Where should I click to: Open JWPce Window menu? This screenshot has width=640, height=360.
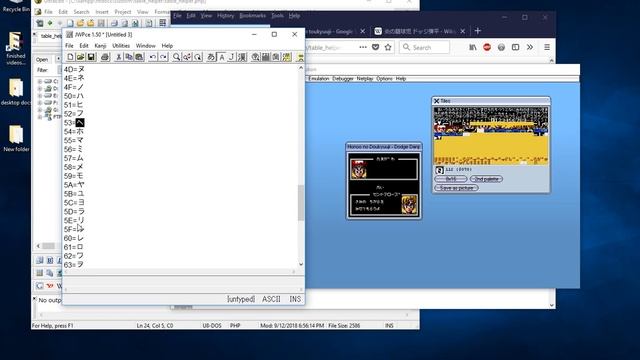point(146,46)
